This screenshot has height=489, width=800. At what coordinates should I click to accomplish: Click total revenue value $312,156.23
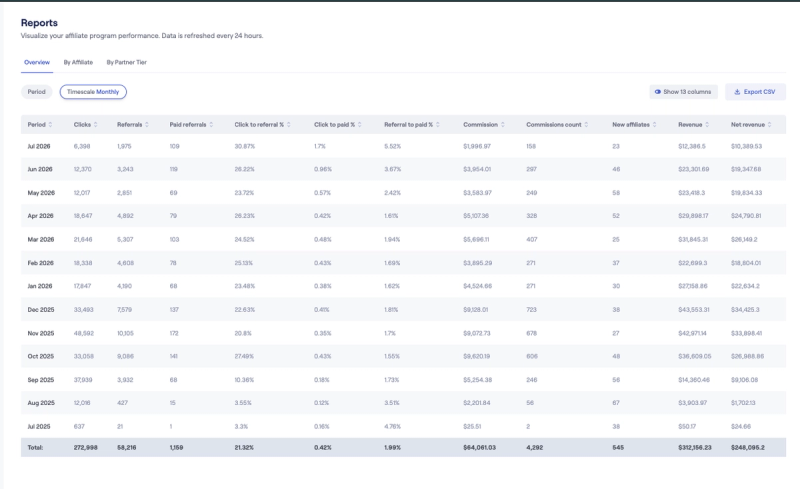point(694,448)
